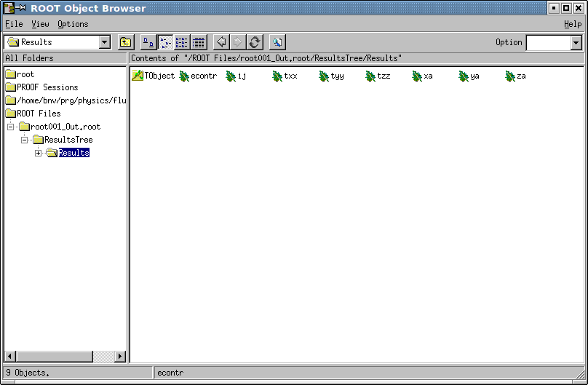
Task: Refresh the browser contents
Action: tap(255, 42)
